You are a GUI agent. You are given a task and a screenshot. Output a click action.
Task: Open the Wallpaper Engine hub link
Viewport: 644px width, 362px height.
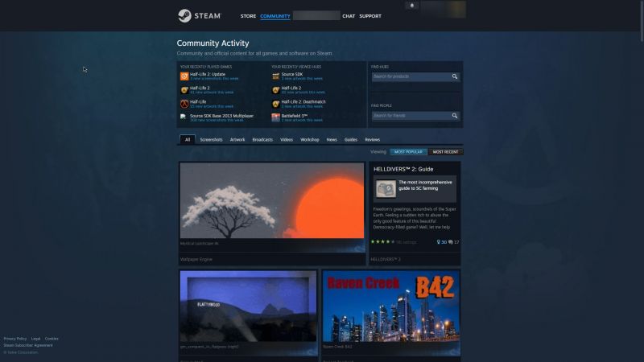pyautogui.click(x=196, y=259)
